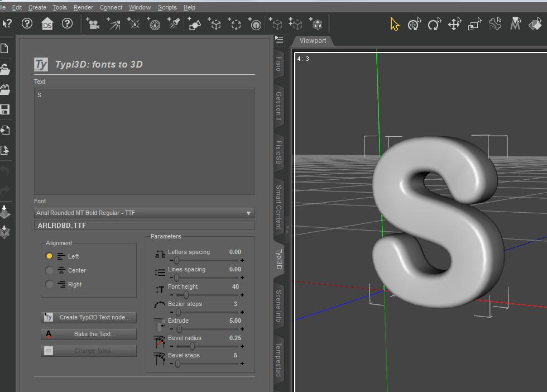547x392 pixels.
Task: Open the Arial Rounded MT Bold font dropdown
Action: [x=144, y=213]
